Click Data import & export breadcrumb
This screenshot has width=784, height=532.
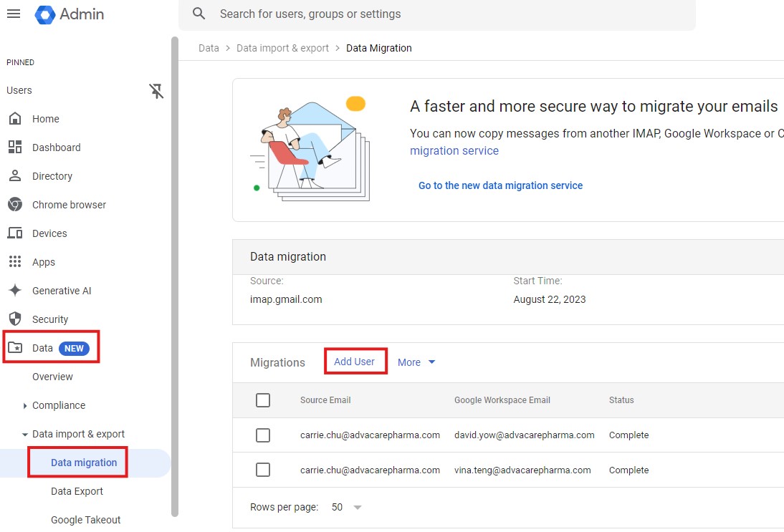click(282, 48)
